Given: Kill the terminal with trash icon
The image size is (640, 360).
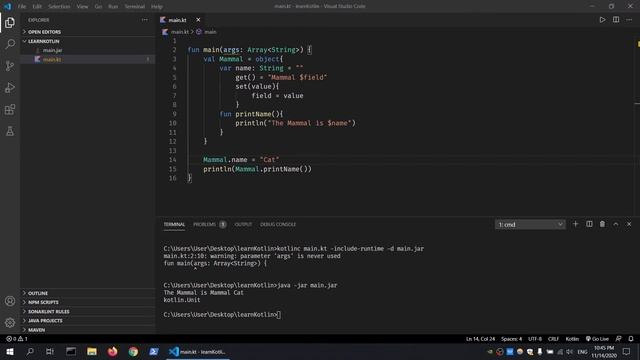Looking at the screenshot, I should [602, 224].
